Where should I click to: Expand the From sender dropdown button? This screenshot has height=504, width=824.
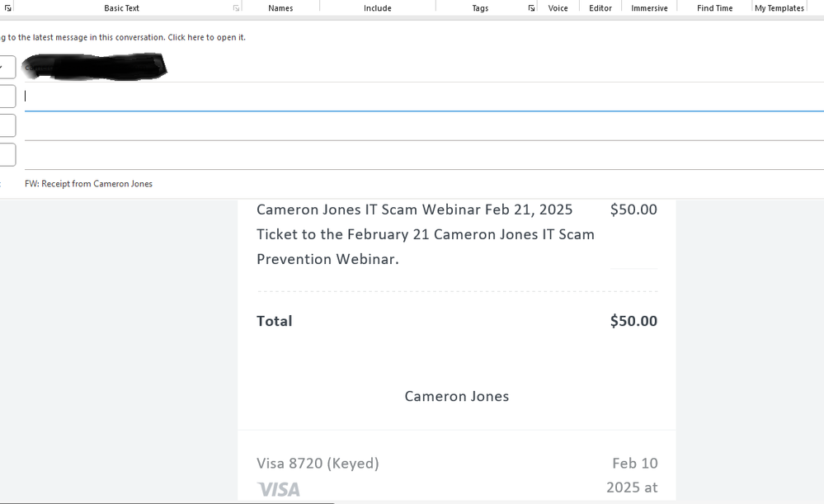coord(7,67)
